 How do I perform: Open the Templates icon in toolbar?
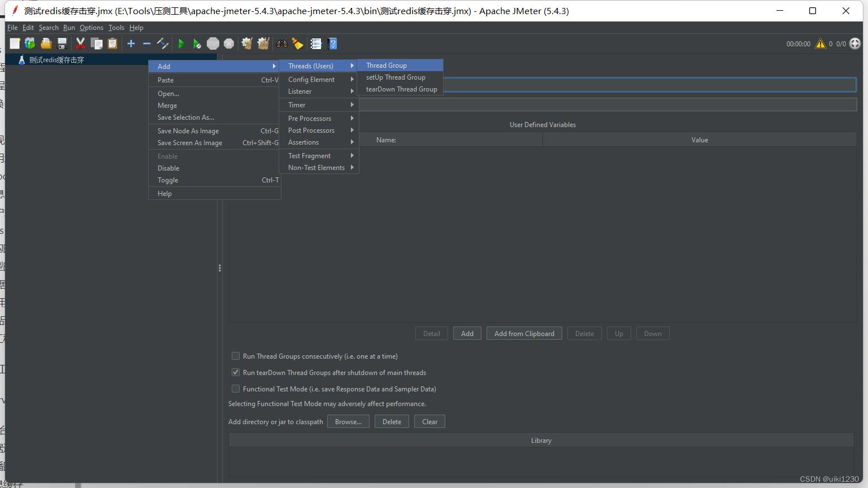(x=30, y=43)
